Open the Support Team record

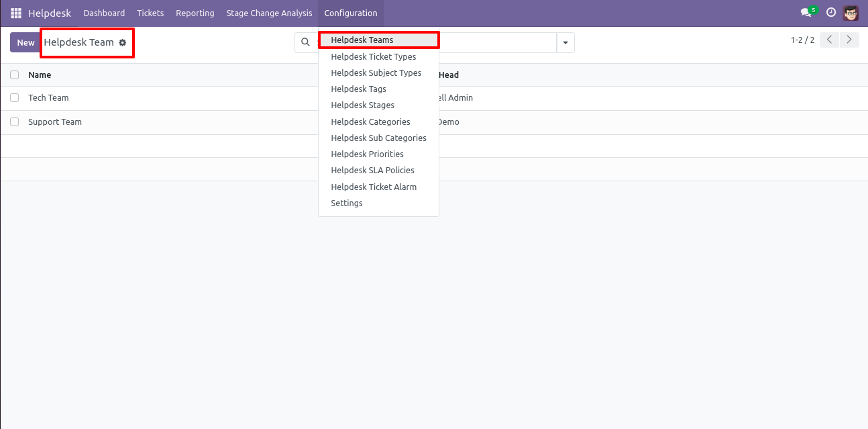55,122
